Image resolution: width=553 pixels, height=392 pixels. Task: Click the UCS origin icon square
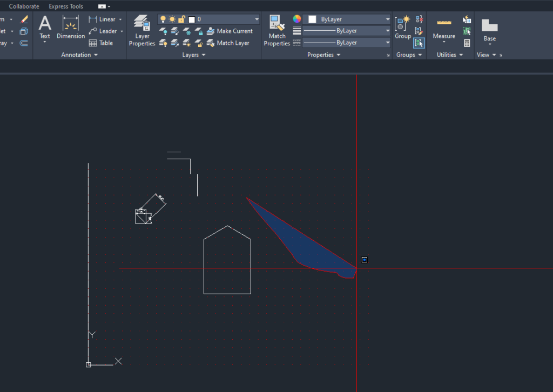click(89, 365)
